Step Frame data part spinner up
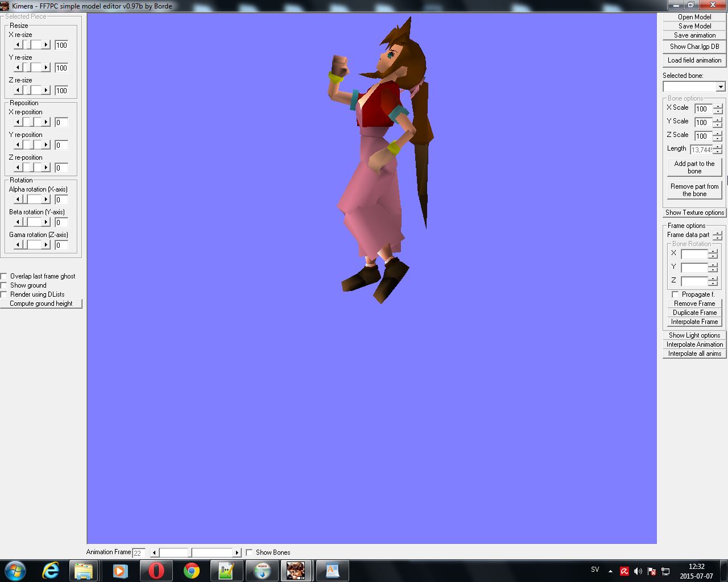The width and height of the screenshot is (728, 582). [718, 232]
